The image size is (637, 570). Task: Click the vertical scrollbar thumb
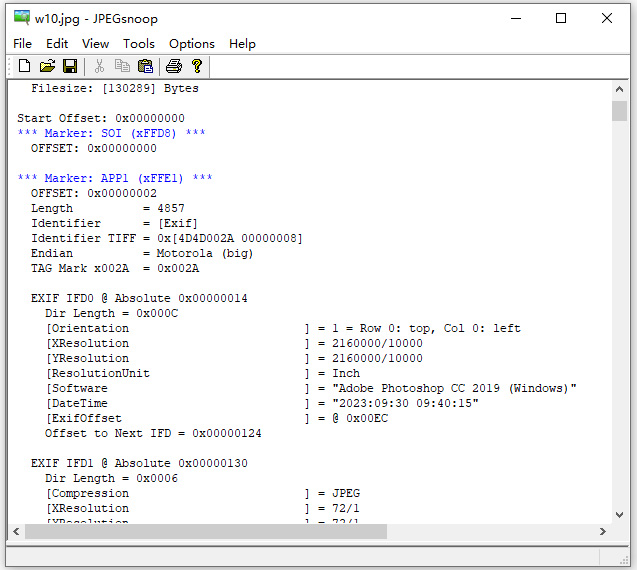(x=619, y=111)
